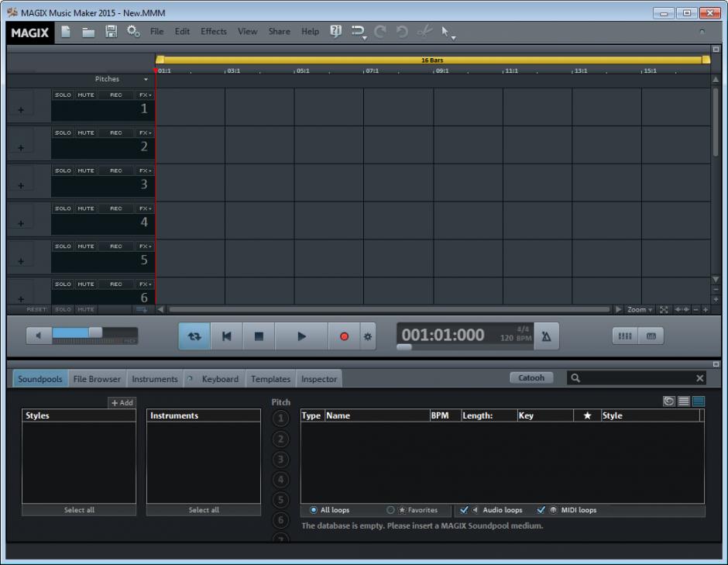Viewport: 728px width, 565px height.
Task: Switch to the circular loop view icon
Action: pyautogui.click(x=668, y=401)
